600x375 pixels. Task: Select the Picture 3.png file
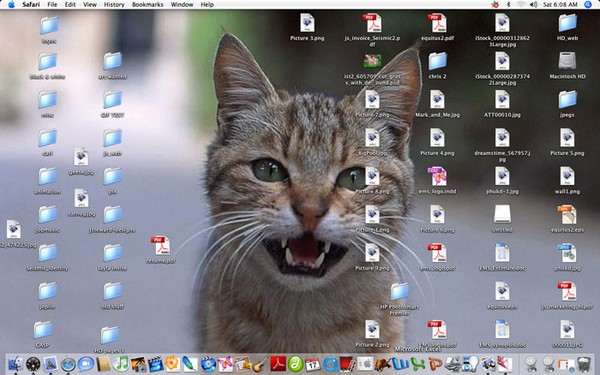click(x=307, y=23)
